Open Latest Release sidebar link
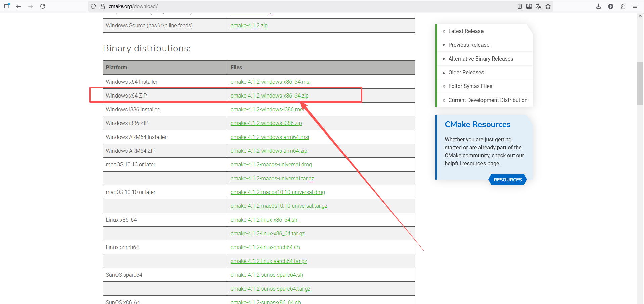Screen dimensions: 644x304 [x=466, y=31]
